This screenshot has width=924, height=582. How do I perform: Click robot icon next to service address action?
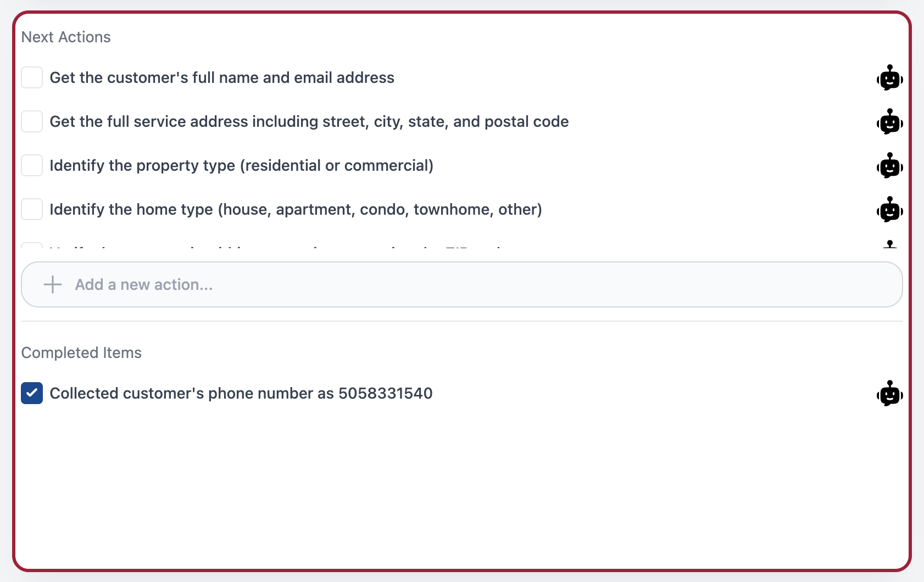pyautogui.click(x=889, y=122)
